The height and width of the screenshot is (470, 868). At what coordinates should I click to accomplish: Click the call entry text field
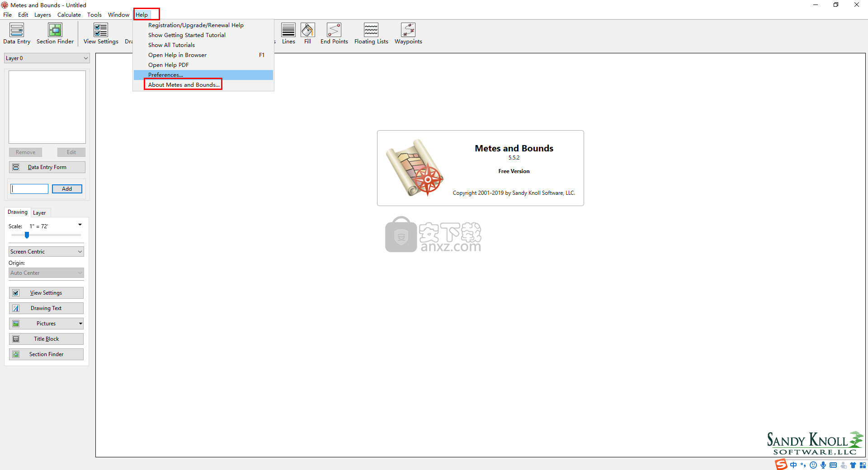(x=29, y=189)
